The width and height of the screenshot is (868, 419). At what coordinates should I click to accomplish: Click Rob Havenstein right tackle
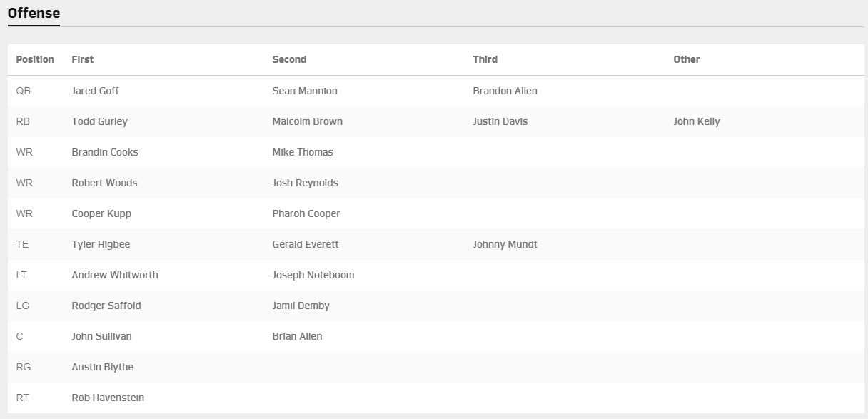(108, 398)
